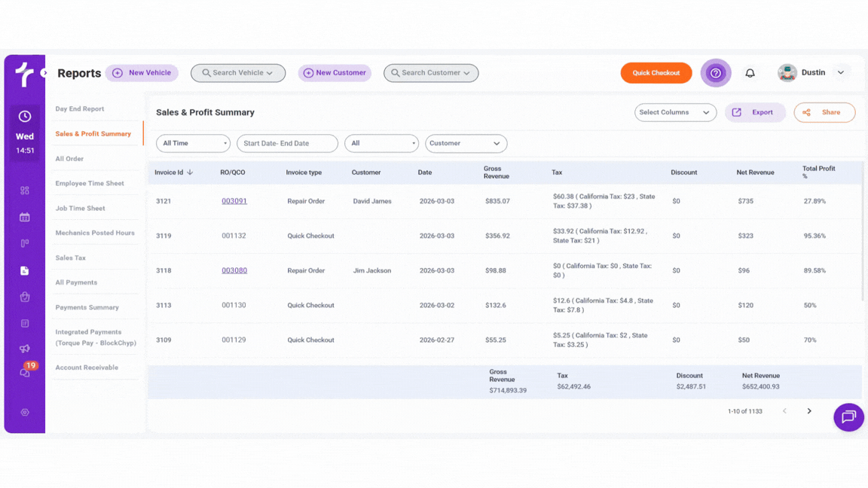Open the live chat bubble widget
Viewport: 868px width, 488px height.
848,417
